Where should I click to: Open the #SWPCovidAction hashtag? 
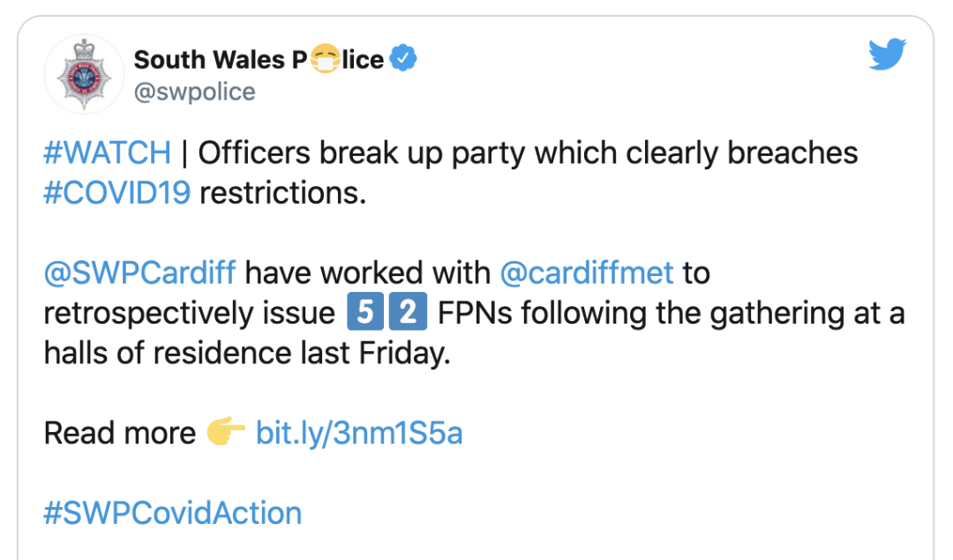[x=172, y=512]
